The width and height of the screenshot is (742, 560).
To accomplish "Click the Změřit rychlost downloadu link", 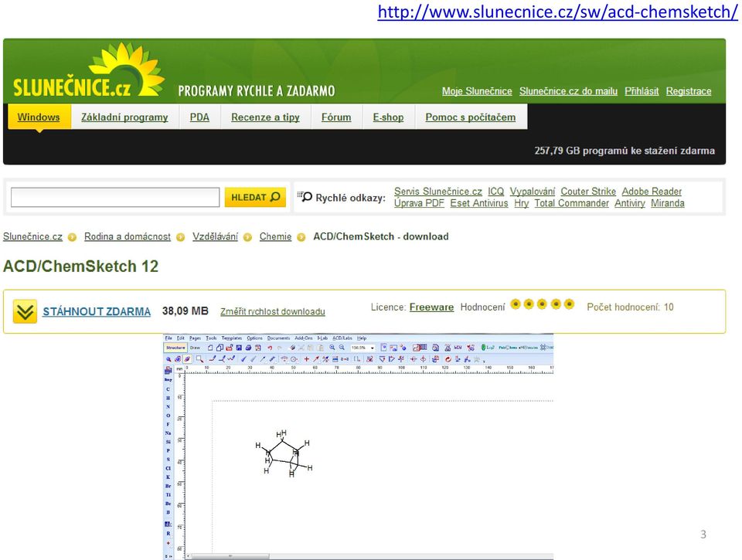I will pos(273,312).
